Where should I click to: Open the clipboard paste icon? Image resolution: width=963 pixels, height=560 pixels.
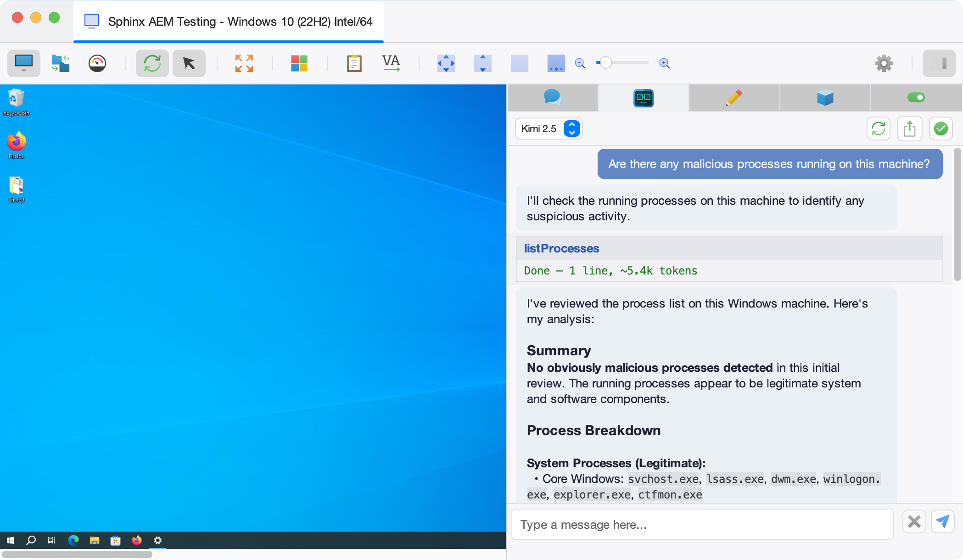coord(354,63)
